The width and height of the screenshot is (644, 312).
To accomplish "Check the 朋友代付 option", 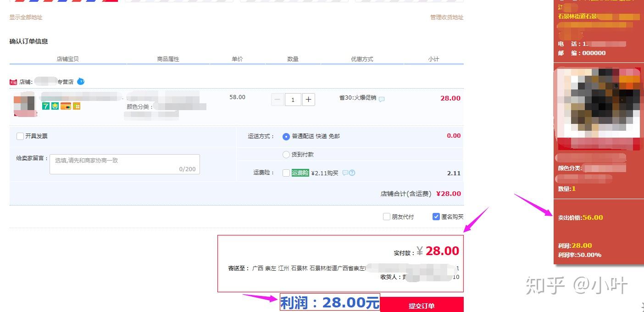I will click(387, 217).
